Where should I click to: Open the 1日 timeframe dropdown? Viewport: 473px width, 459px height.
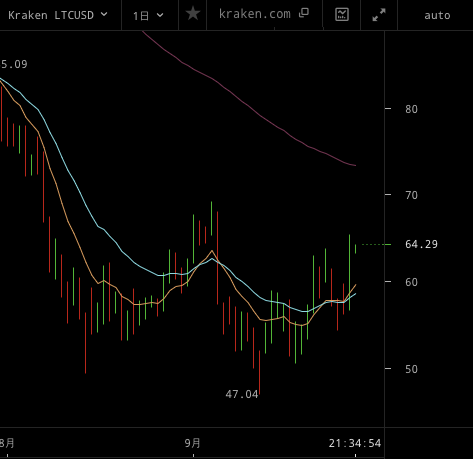point(149,15)
